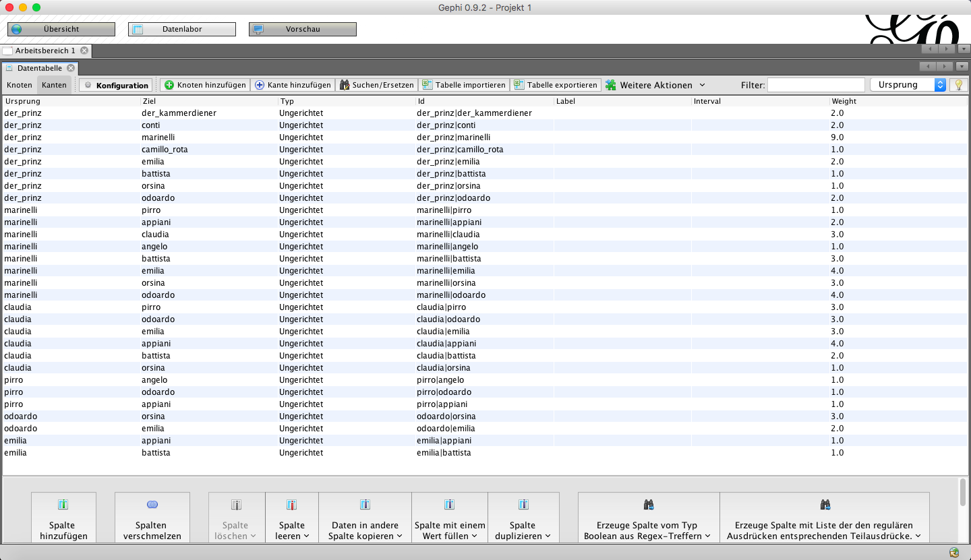The height and width of the screenshot is (560, 971).
Task: Sort by Weight column header
Action: click(x=898, y=101)
